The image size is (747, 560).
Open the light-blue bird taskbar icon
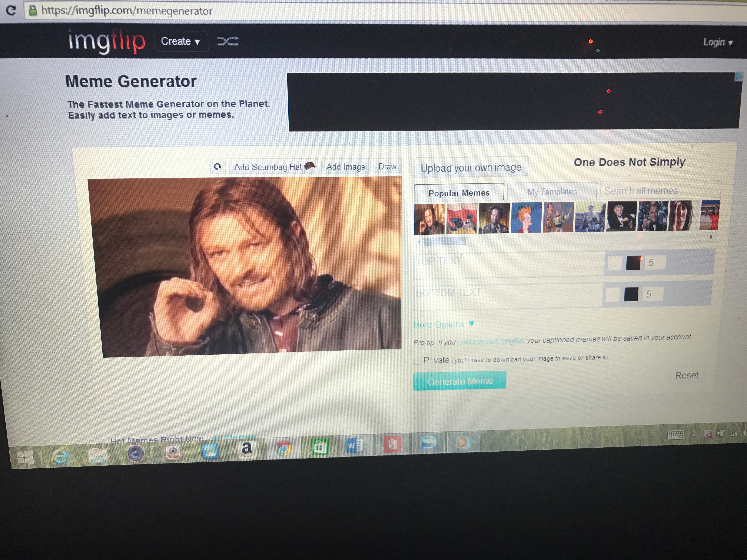(x=210, y=451)
